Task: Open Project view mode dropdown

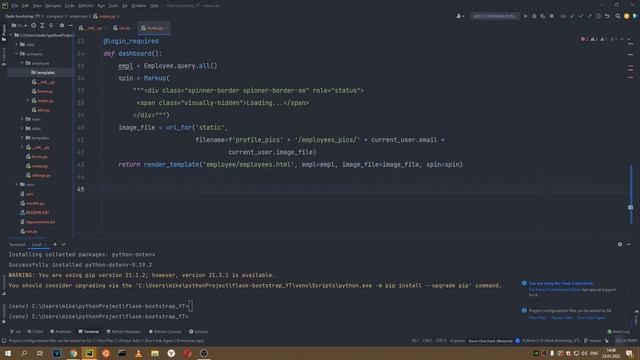Action: tap(19, 25)
